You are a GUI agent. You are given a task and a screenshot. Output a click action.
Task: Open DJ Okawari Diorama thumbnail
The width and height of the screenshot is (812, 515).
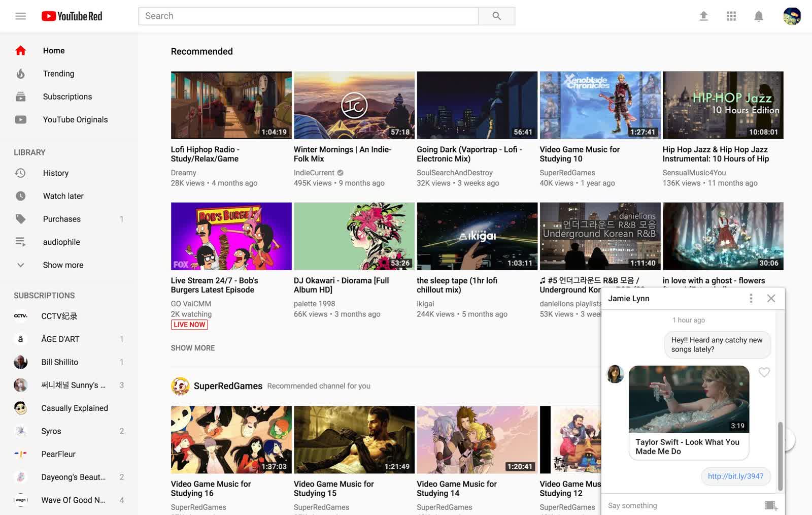354,236
